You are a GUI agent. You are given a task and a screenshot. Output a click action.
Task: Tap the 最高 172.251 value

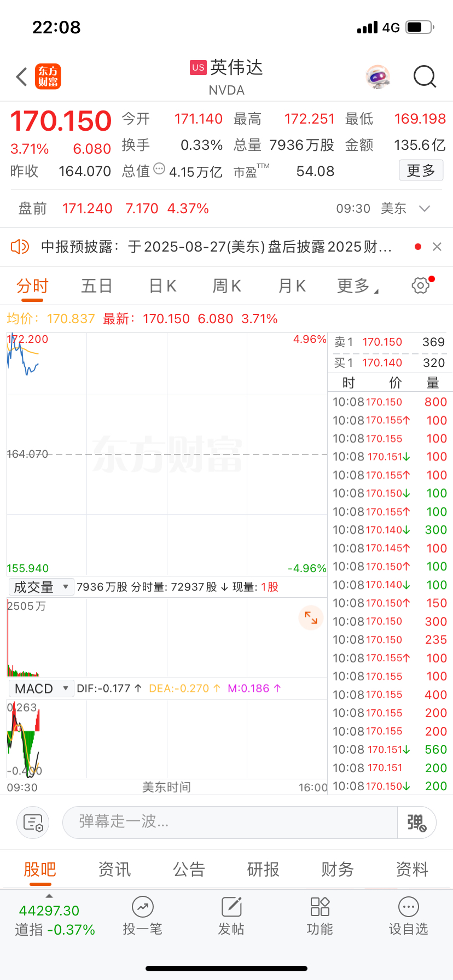(309, 119)
